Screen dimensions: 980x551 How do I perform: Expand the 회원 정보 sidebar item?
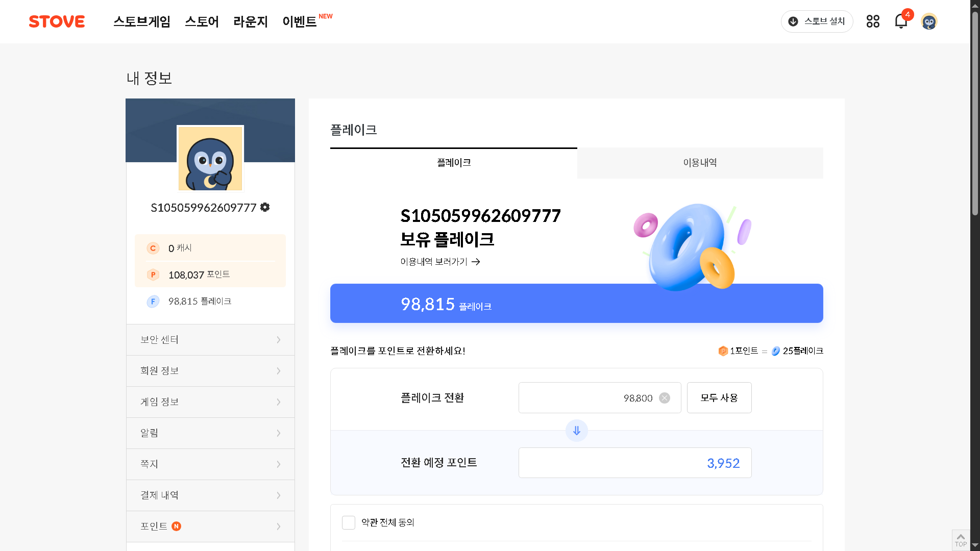210,371
